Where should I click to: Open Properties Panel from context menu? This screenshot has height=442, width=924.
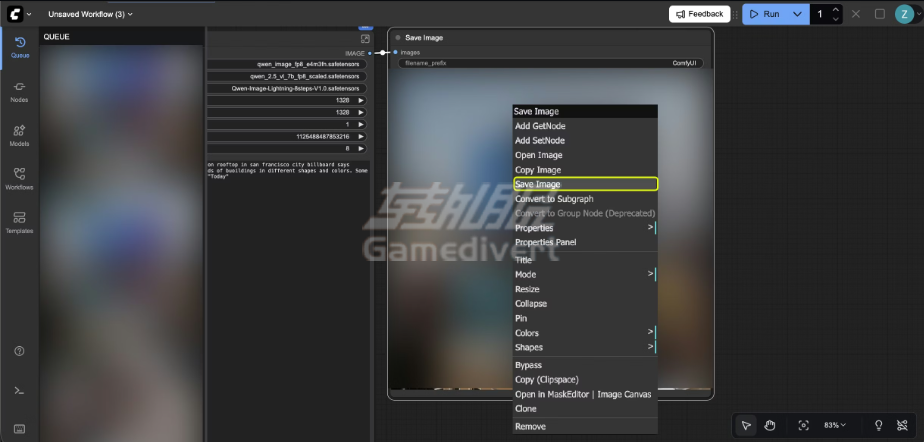(585, 242)
